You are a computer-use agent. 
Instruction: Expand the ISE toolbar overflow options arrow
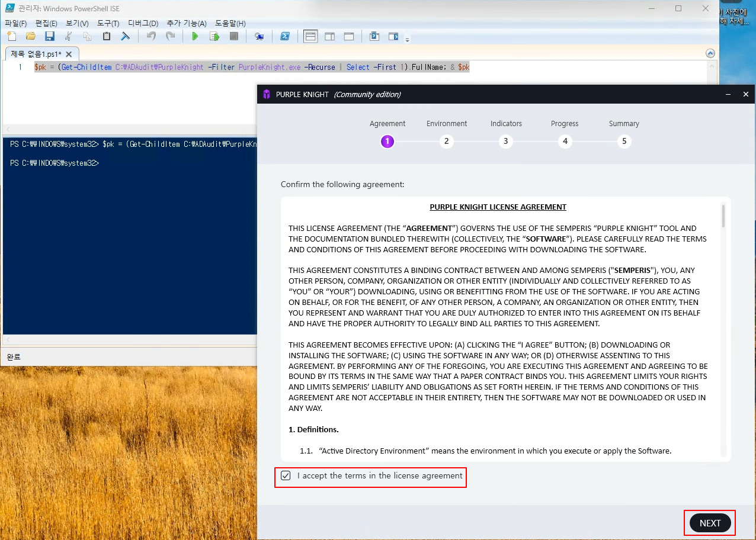(407, 40)
